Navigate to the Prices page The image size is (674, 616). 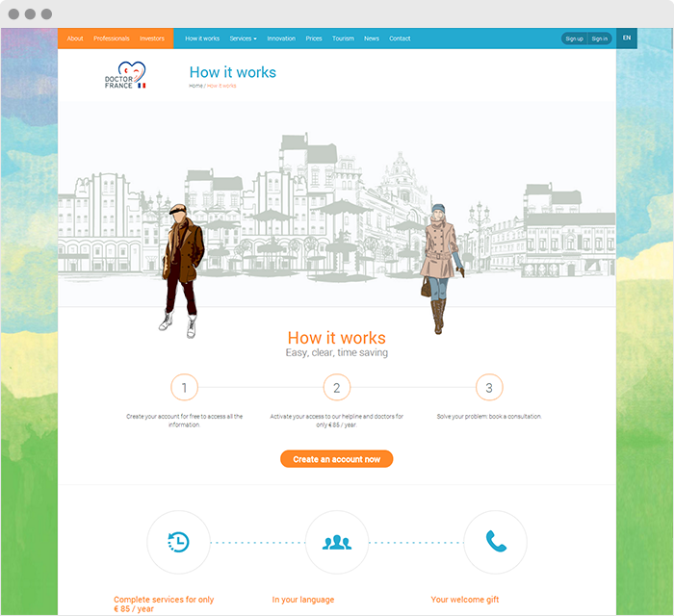point(314,38)
